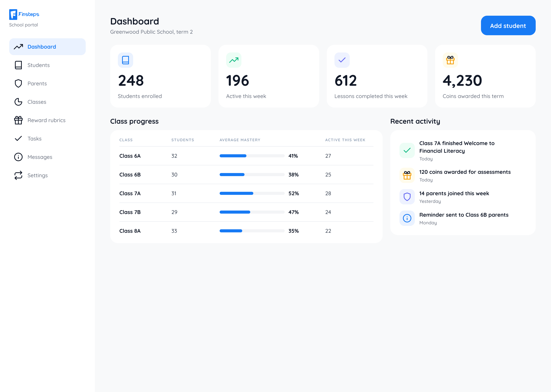Viewport: 551px width, 392px height.
Task: Select the Class 8A row name
Action: click(130, 231)
